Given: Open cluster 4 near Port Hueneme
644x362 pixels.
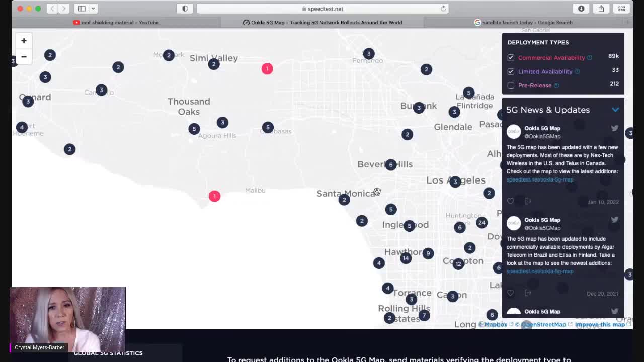Looking at the screenshot, I should tap(22, 128).
